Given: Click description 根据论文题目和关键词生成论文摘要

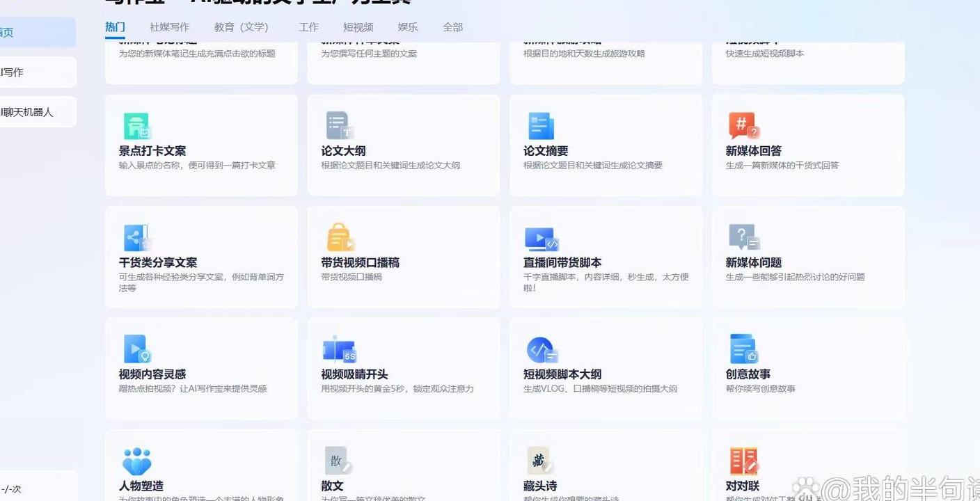Looking at the screenshot, I should point(593,166).
